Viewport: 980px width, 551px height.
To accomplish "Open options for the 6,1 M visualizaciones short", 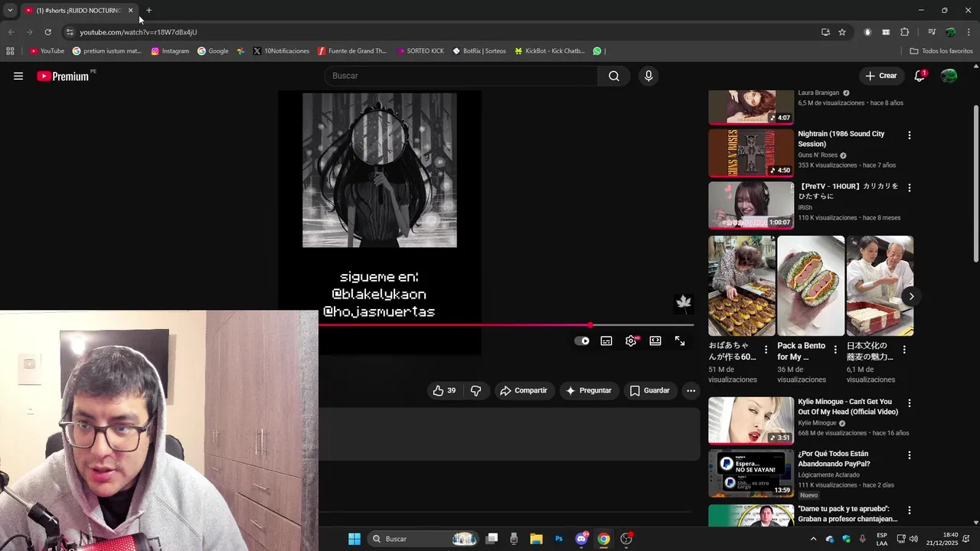I will point(904,350).
